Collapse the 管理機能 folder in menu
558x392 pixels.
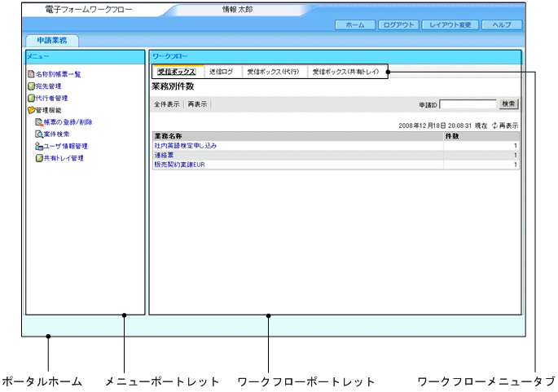click(31, 109)
